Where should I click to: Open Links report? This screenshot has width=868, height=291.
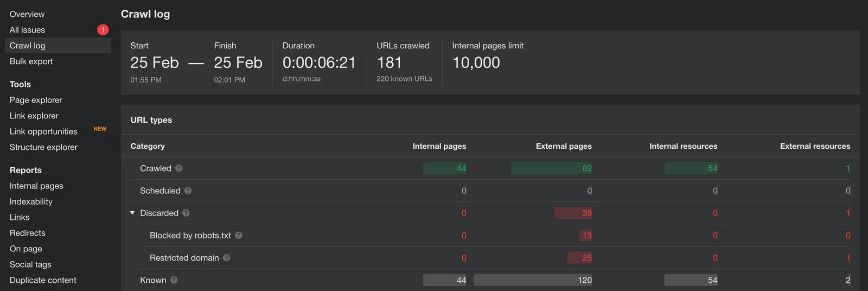(20, 217)
